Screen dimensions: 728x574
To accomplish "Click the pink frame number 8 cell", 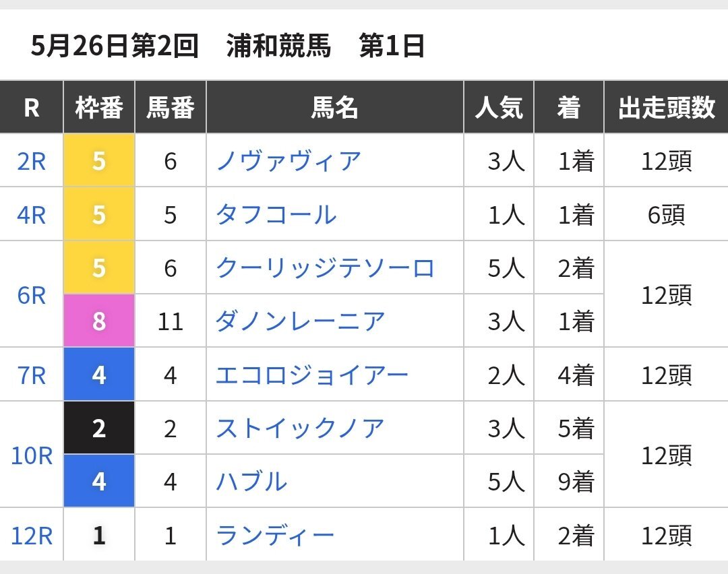I will point(99,321).
